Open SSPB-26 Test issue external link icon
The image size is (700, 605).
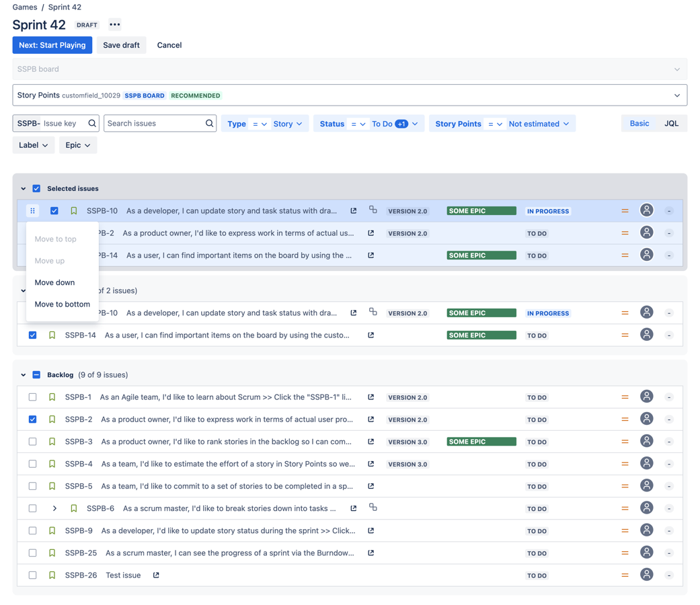pyautogui.click(x=156, y=575)
